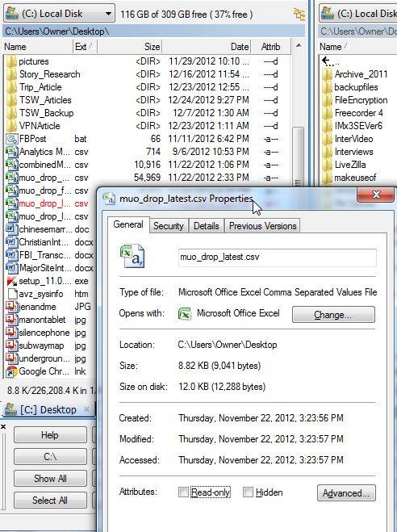
Task: Select the Analytics M... csv icon
Action: [x=12, y=152]
